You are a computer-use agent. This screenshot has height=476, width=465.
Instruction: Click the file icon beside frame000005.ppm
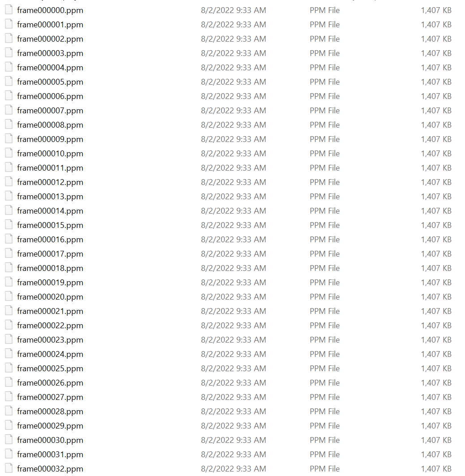[9, 81]
